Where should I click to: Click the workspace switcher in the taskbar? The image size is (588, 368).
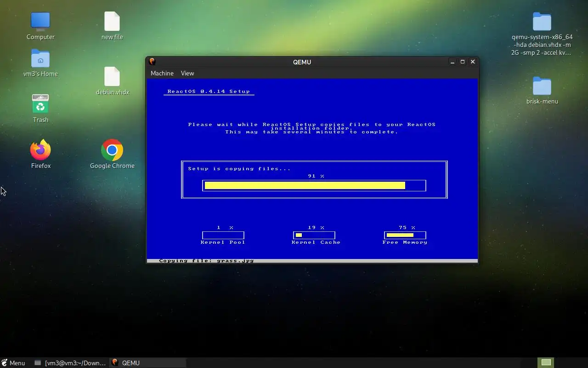click(546, 363)
